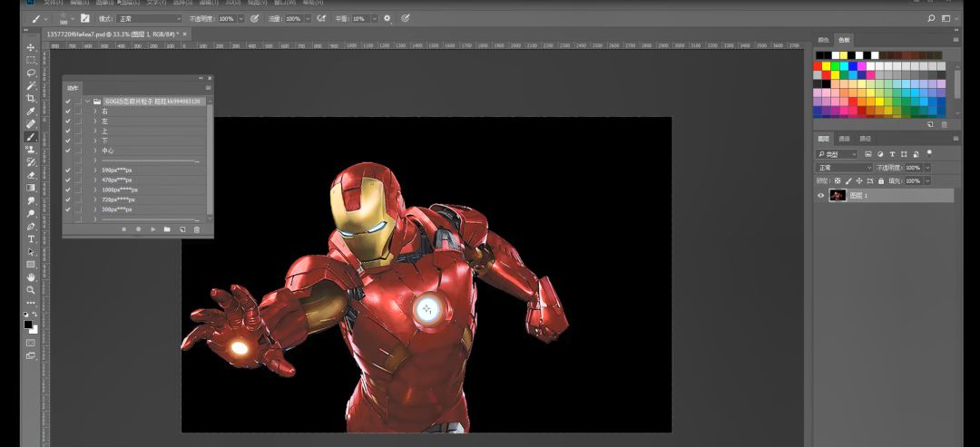Select the Horizontal Type tool
Viewport: 980px width, 447px height.
point(31,239)
